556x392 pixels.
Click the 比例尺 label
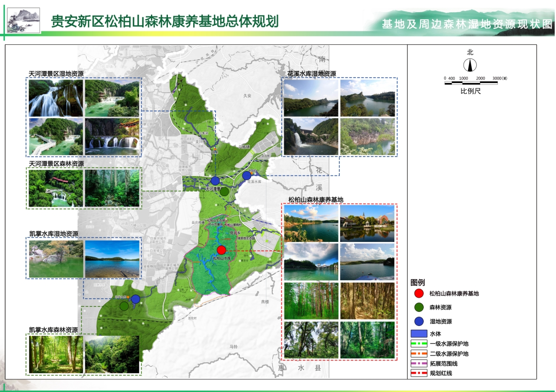471,92
